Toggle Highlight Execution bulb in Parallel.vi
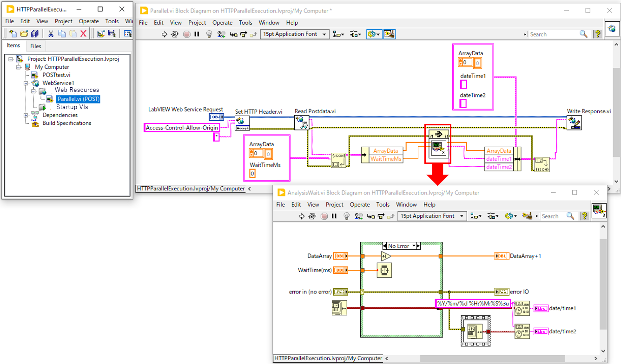The width and height of the screenshot is (621, 364). (x=209, y=34)
